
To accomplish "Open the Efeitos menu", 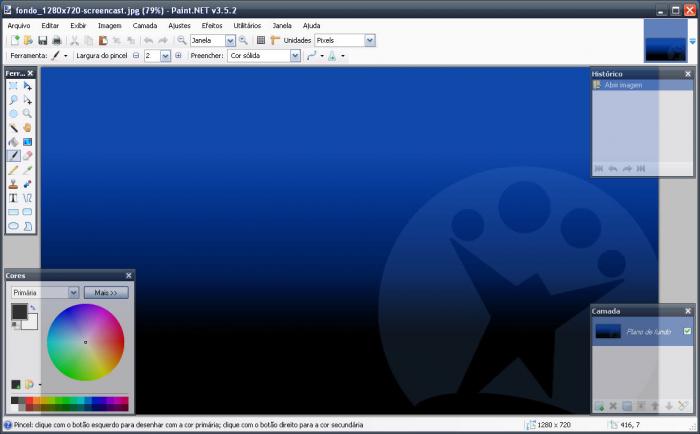I will [x=212, y=25].
